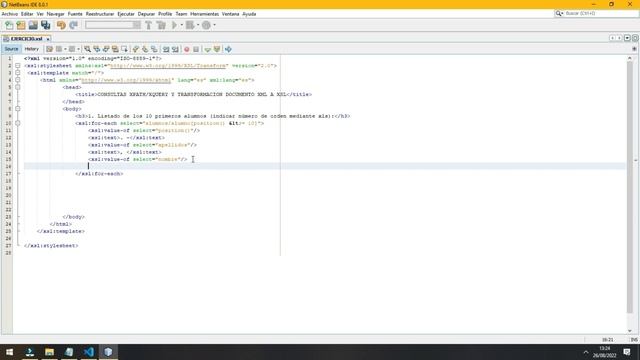Collapse the html element fold on line 4
640x360 pixels.
[18, 80]
